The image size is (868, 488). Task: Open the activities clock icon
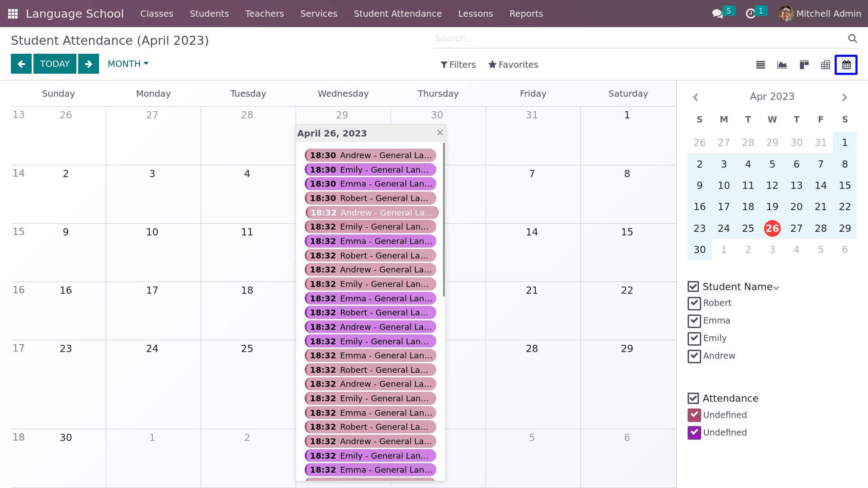[750, 14]
